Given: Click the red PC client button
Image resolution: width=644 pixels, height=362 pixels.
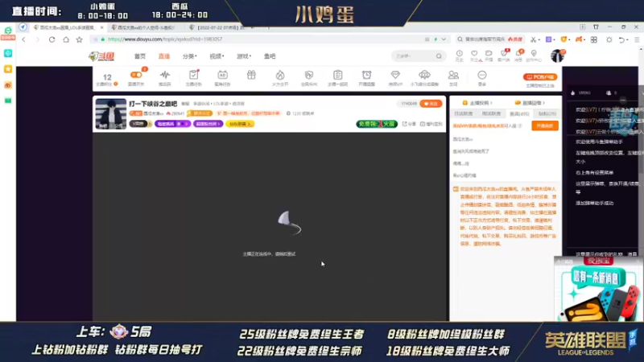Looking at the screenshot, I should 539,76.
